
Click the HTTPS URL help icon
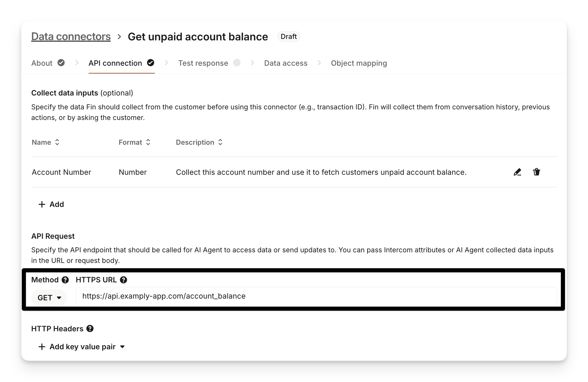[124, 280]
